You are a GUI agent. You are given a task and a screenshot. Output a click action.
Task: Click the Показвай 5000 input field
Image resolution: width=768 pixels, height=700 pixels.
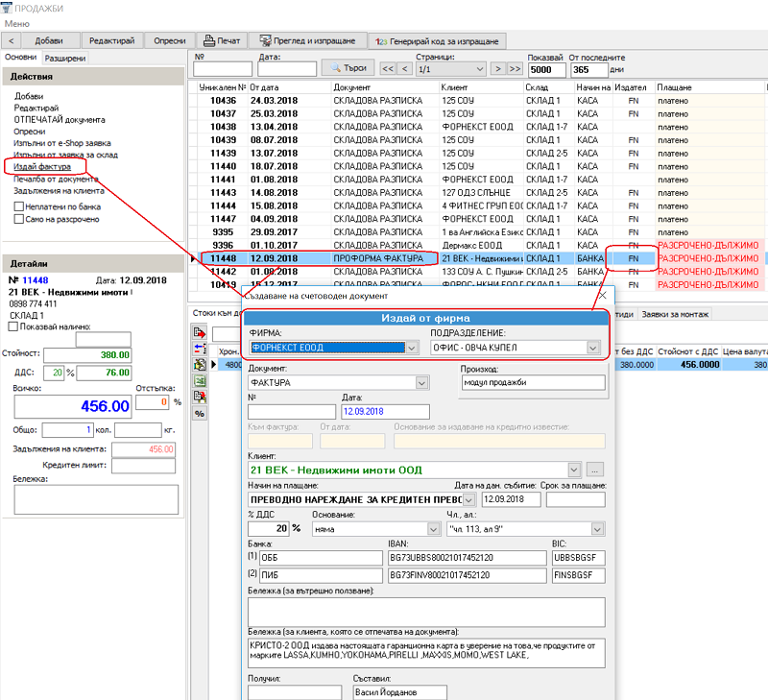click(546, 69)
